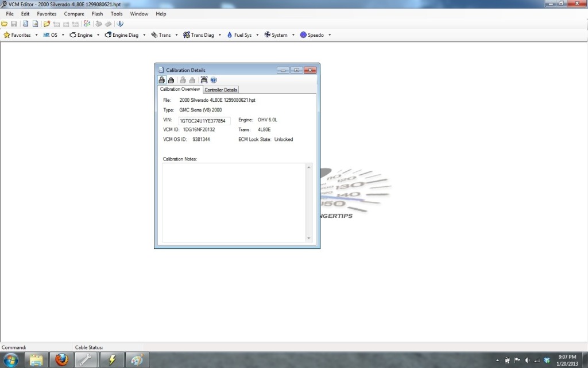This screenshot has width=588, height=368.
Task: Click the greyed open padlock icon
Action: click(x=183, y=80)
